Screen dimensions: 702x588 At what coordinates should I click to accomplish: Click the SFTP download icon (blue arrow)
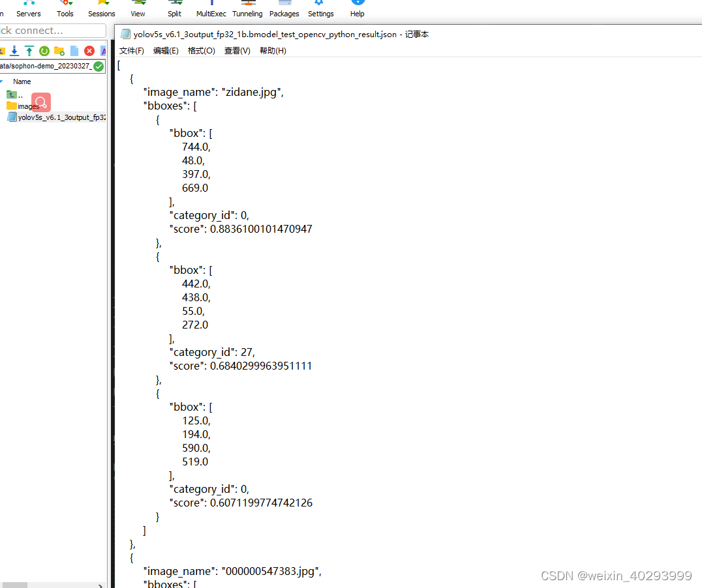tap(14, 51)
